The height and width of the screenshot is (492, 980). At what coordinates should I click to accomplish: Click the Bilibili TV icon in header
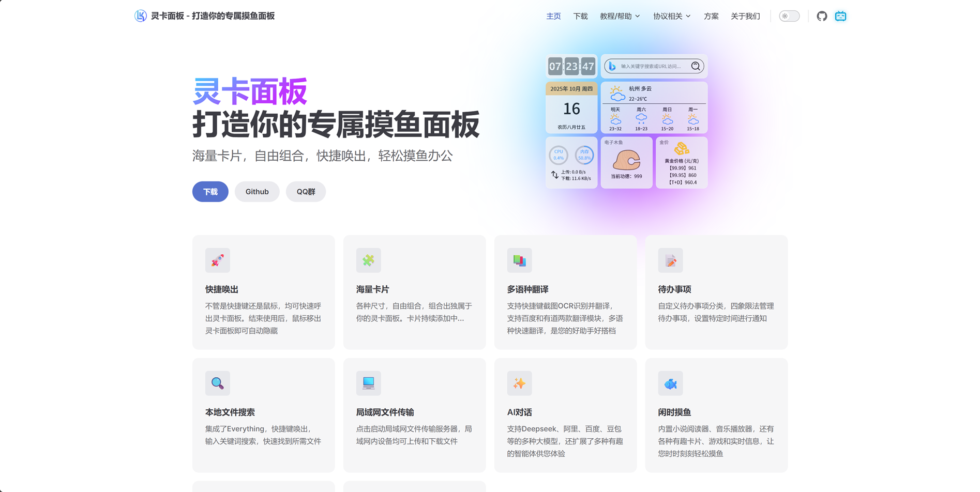click(x=840, y=16)
